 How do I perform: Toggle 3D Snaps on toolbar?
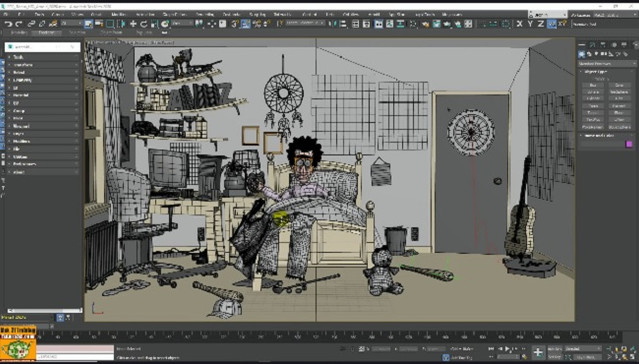tap(235, 24)
